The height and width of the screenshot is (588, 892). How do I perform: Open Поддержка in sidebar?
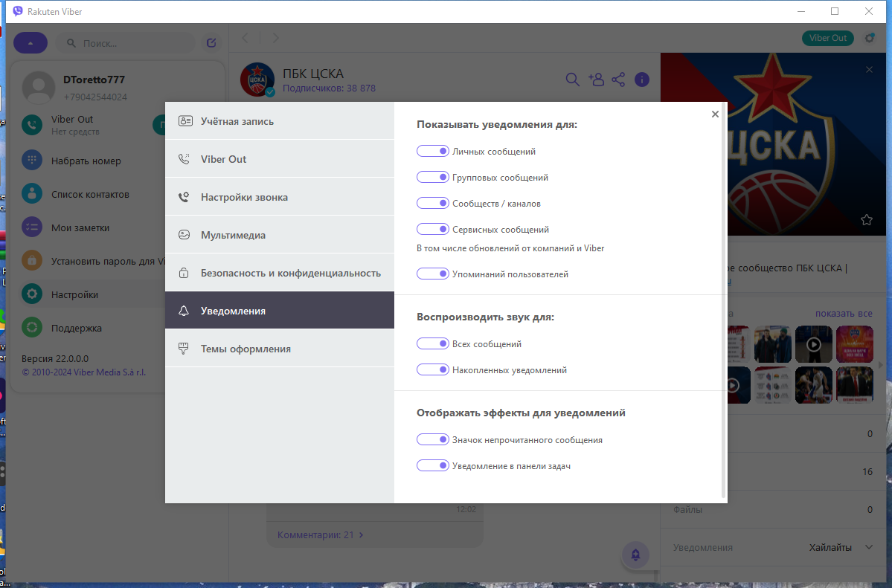point(76,328)
